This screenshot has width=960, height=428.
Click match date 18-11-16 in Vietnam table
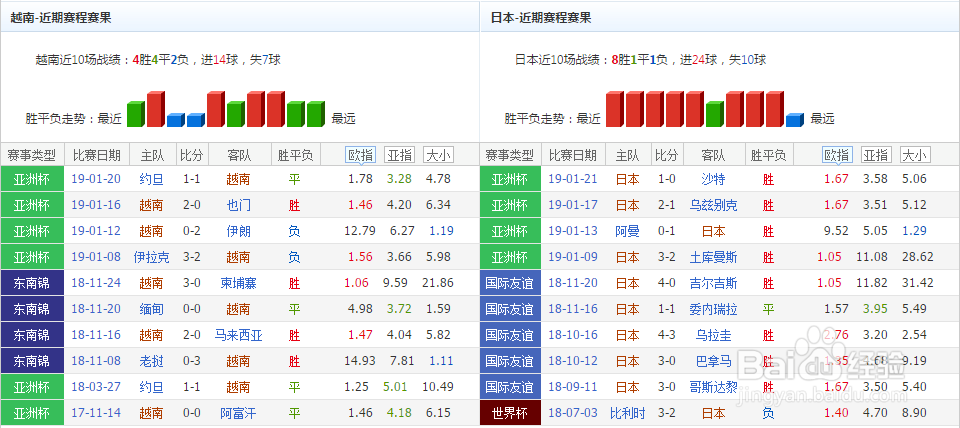[x=96, y=335]
